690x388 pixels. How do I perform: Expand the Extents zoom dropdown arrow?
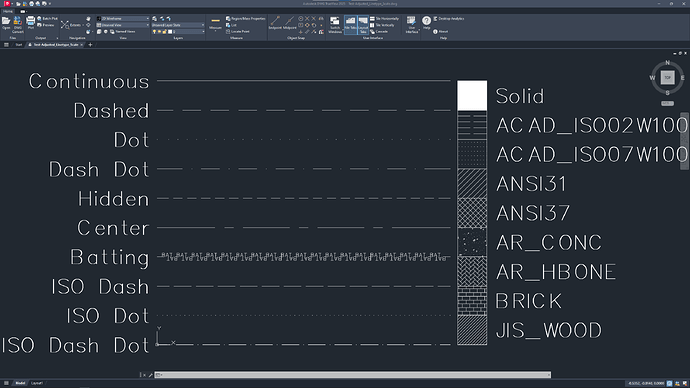83,25
